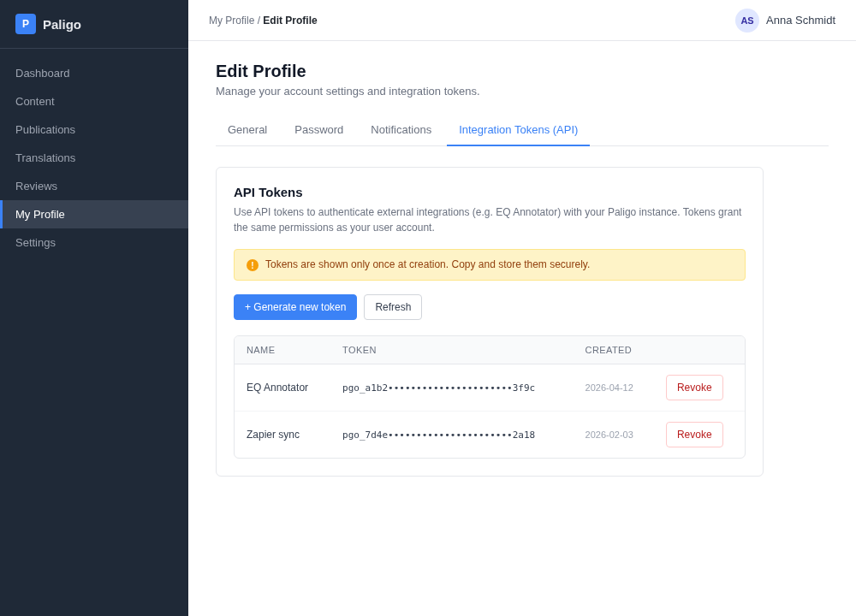This screenshot has height=616, width=856.
Task: Click the masked token starting pgo_7d4e
Action: (x=438, y=435)
